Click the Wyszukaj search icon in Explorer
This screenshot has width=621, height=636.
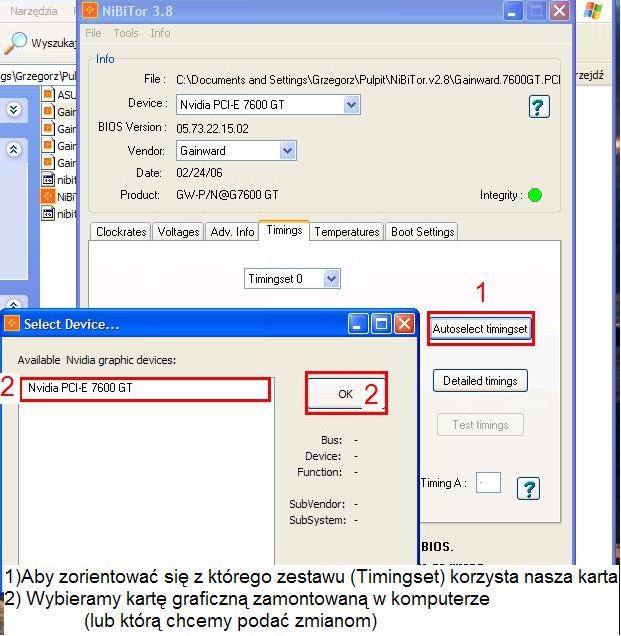point(16,43)
